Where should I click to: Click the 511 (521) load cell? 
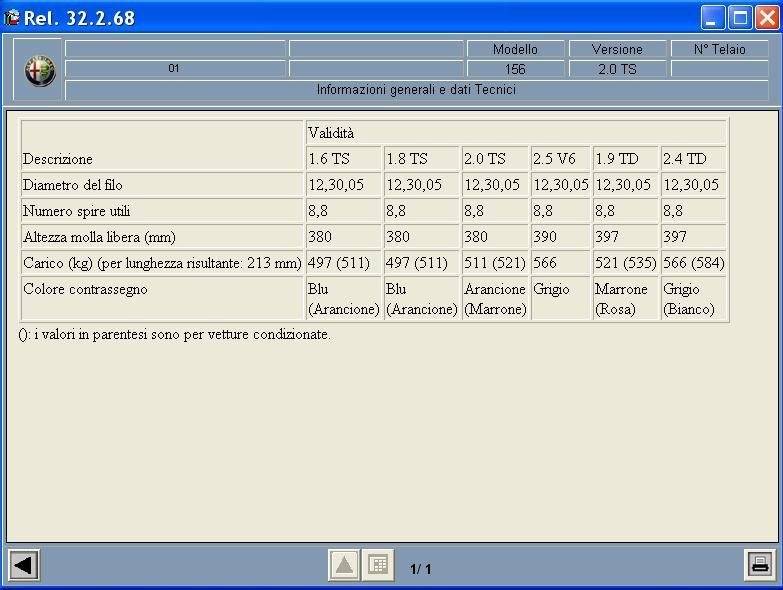pos(495,263)
